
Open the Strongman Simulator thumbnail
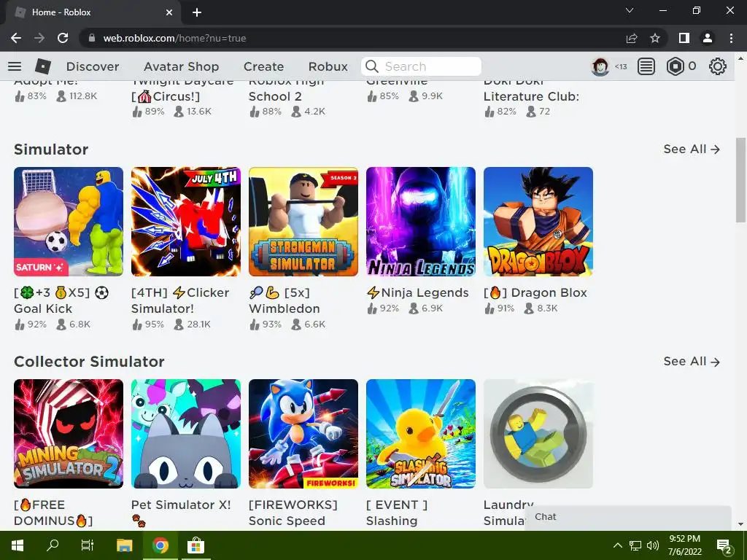303,222
